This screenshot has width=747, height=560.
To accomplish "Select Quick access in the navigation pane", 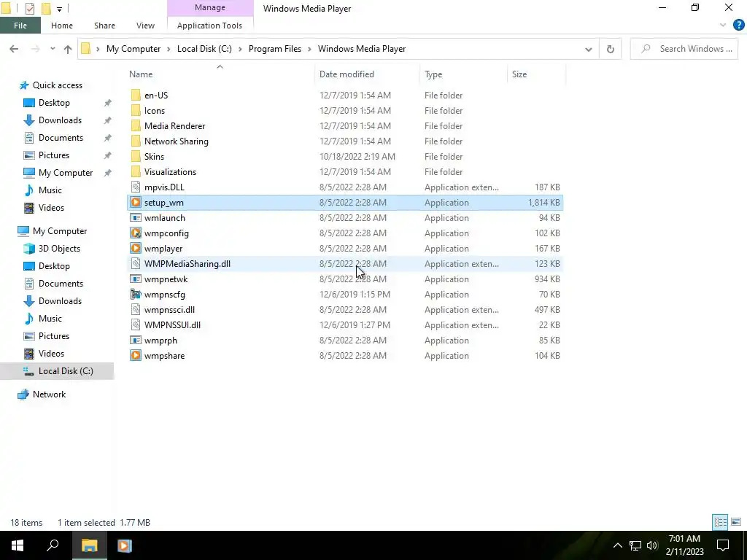I will [57, 85].
